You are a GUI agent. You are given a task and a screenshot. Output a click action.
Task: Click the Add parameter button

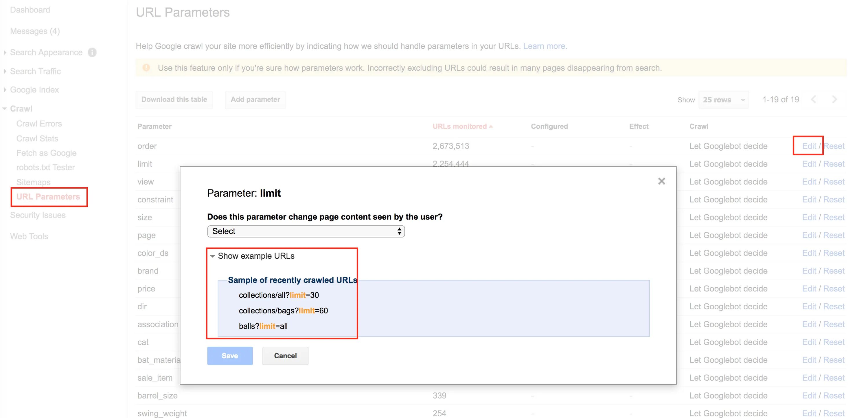click(x=255, y=100)
